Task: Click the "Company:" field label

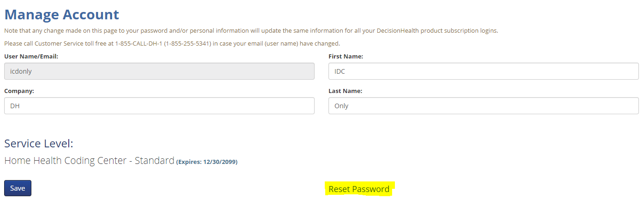Action: click(x=19, y=91)
